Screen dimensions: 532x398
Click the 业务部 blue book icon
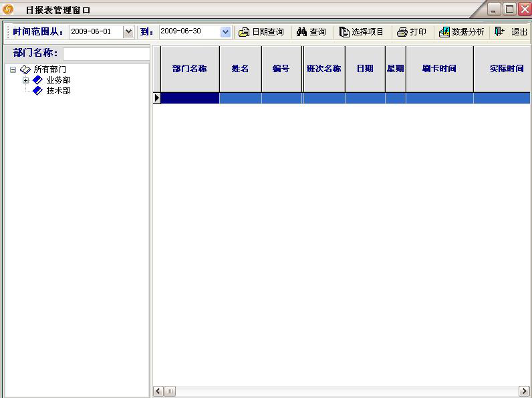(37, 80)
